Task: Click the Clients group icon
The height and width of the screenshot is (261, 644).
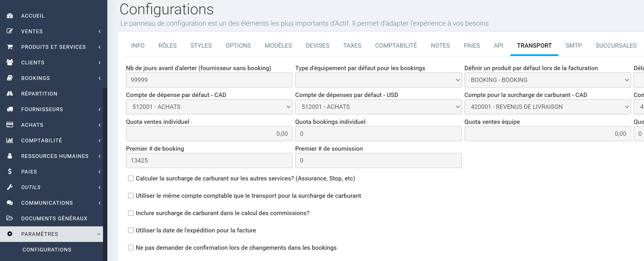Action: pyautogui.click(x=10, y=62)
